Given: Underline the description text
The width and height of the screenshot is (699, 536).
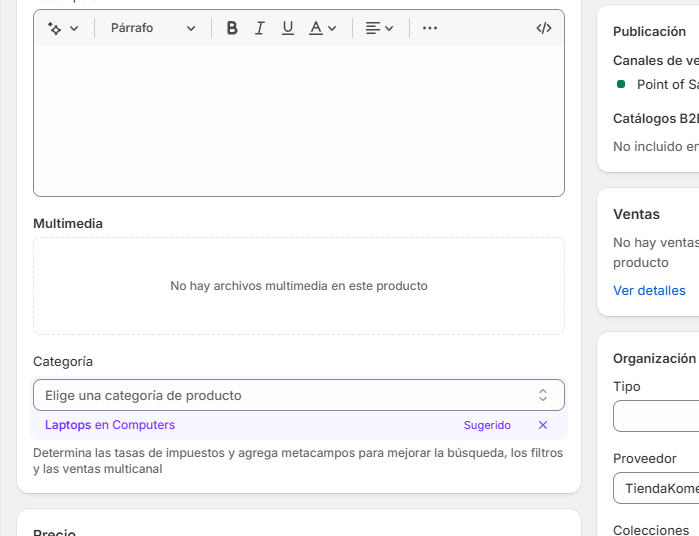Looking at the screenshot, I should coord(288,28).
